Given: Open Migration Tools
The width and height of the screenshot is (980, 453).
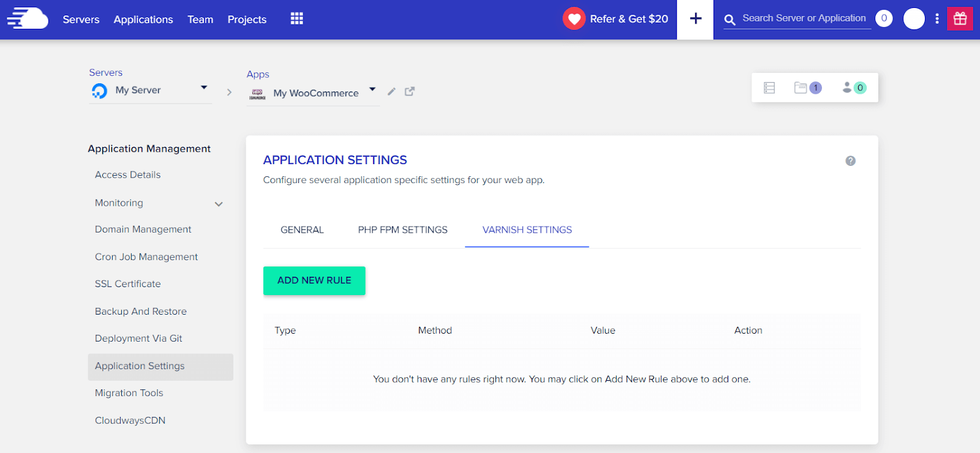Looking at the screenshot, I should [x=129, y=393].
